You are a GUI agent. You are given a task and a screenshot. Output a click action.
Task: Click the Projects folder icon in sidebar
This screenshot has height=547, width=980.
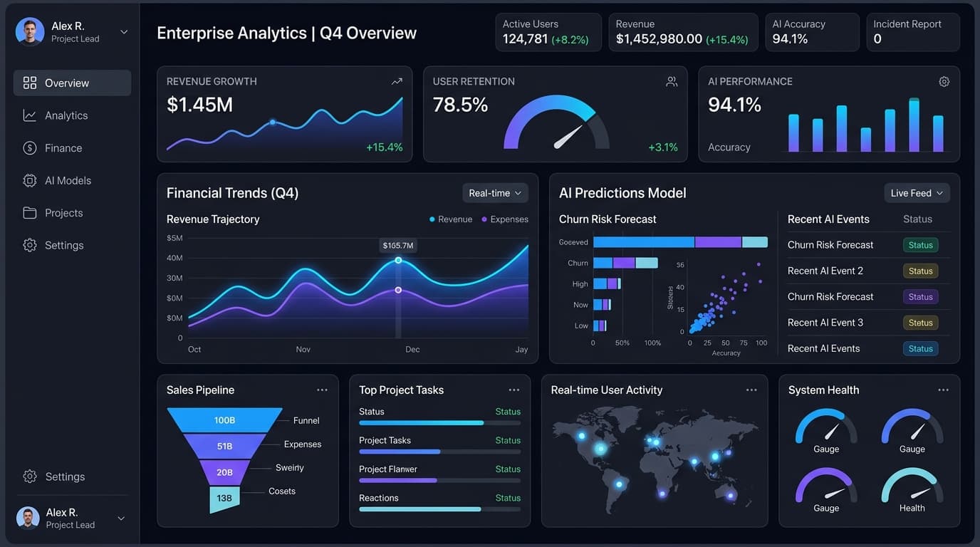coord(30,213)
